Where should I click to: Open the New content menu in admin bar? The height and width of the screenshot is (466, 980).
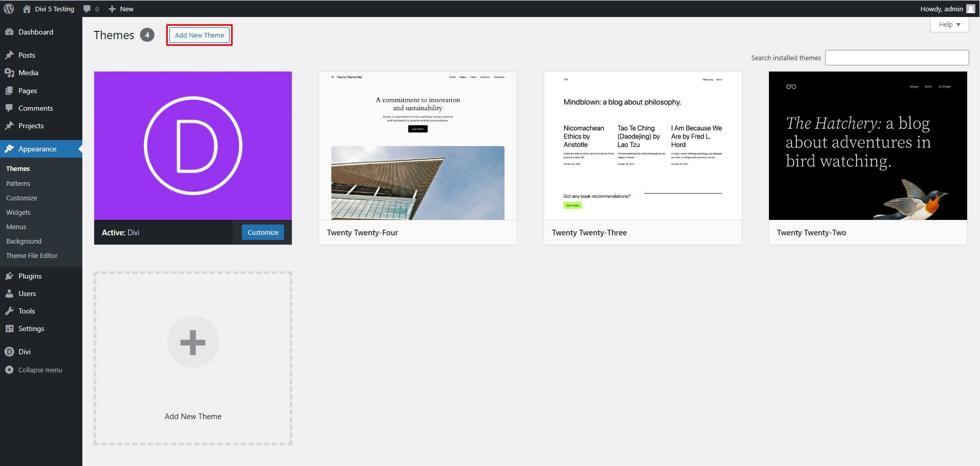[x=121, y=9]
